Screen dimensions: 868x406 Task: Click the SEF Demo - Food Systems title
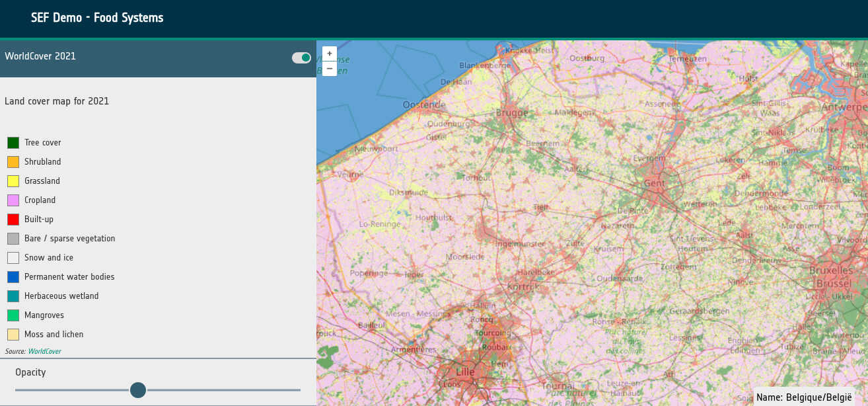coord(97,18)
